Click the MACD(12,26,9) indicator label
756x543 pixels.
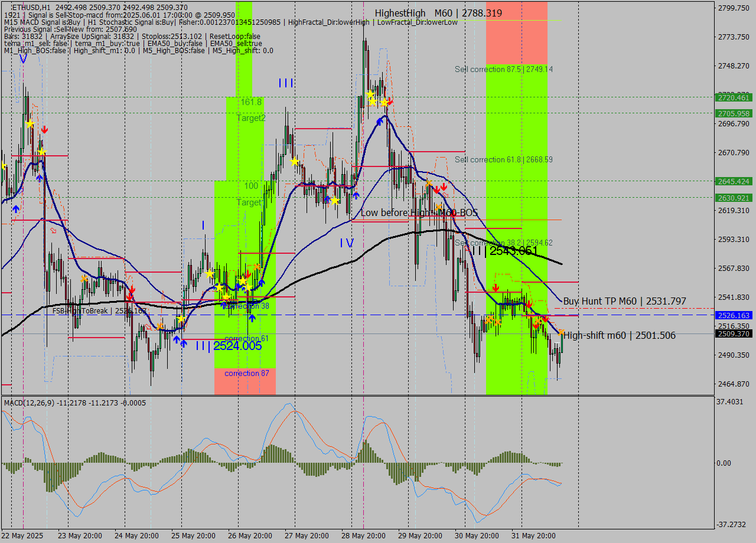[x=38, y=403]
